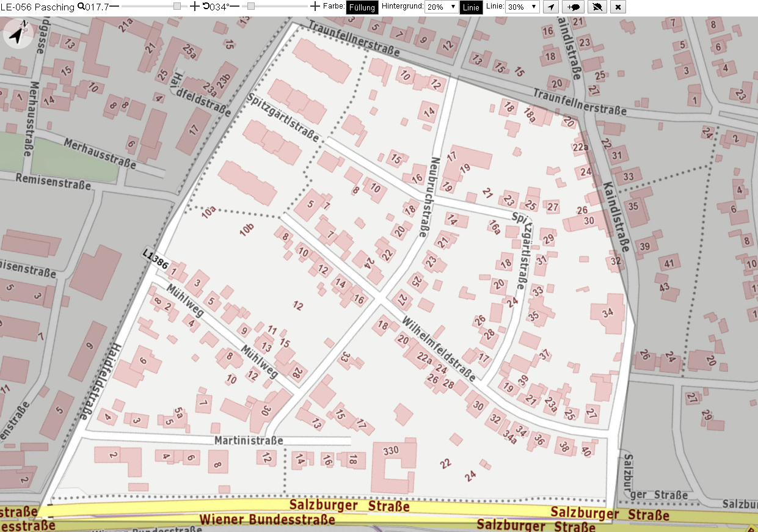Click the rotation reset arrow icon
758x532 pixels.
click(205, 6)
